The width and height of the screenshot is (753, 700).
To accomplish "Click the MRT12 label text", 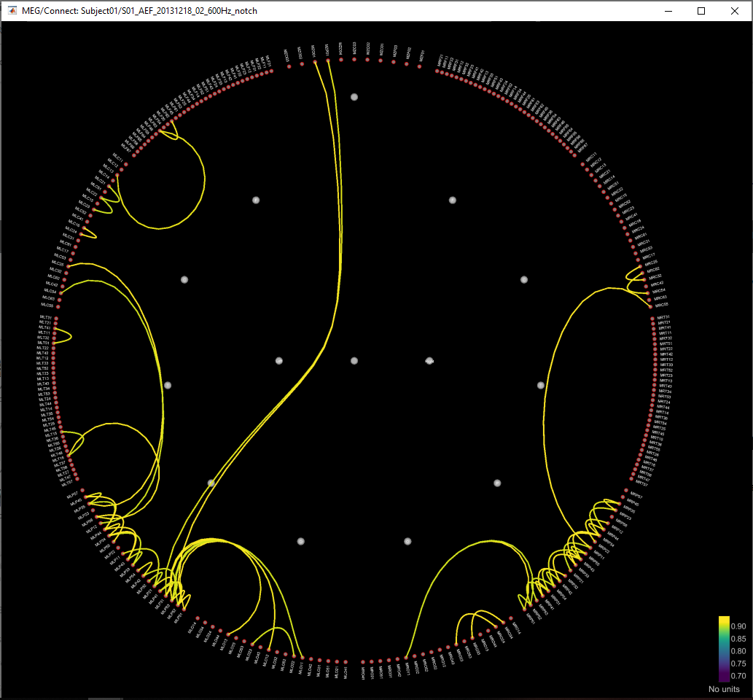I will point(666,359).
